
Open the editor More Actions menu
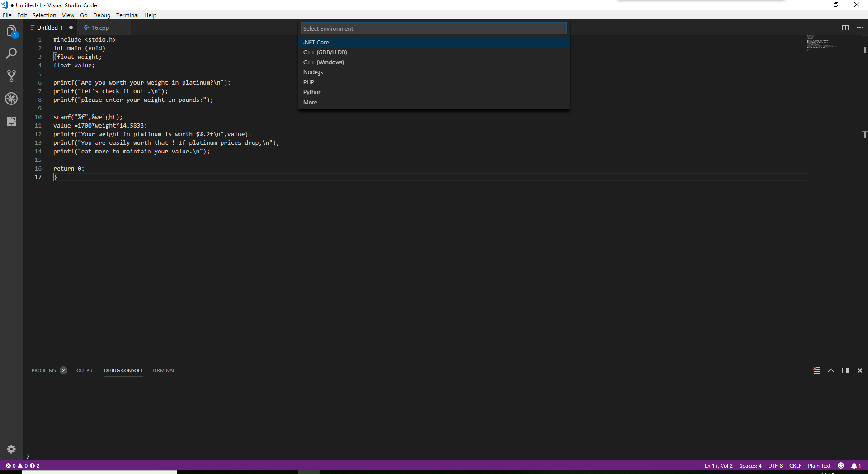860,28
